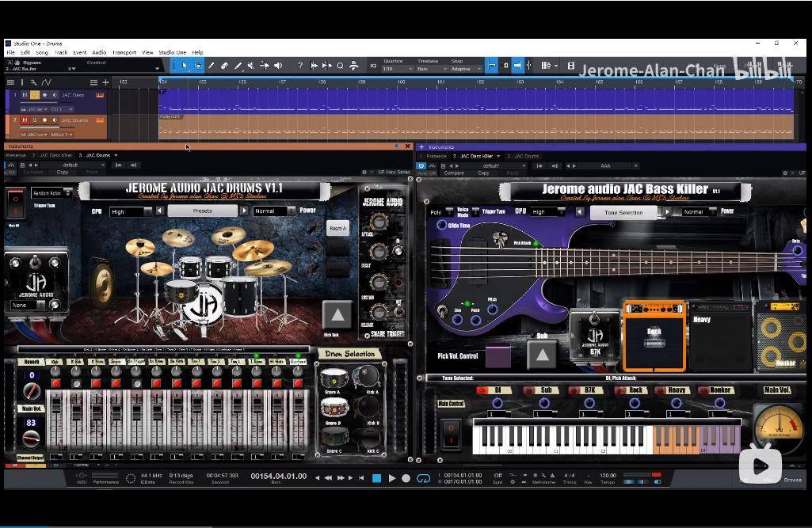Select the Arrow tool in the toolbar
This screenshot has height=528, width=812.
point(185,66)
